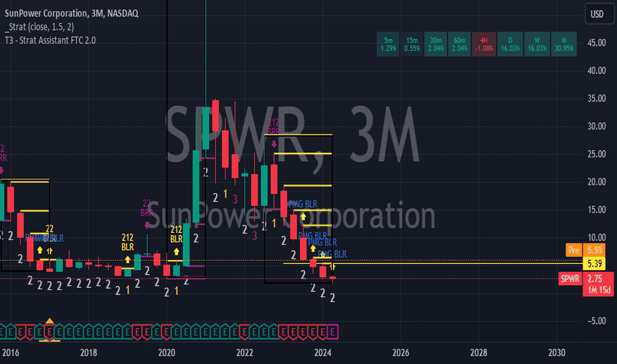617x364 pixels.
Task: Select the M 30.95% timeframe cell
Action: click(564, 44)
